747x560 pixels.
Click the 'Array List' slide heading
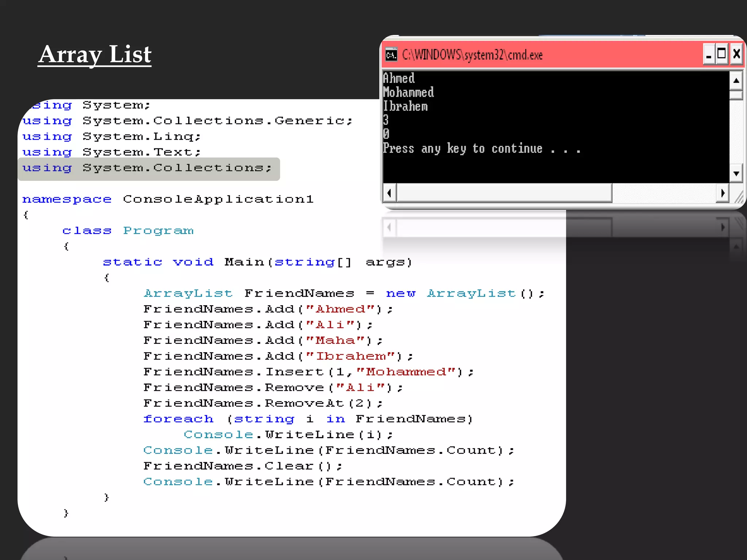pos(95,55)
